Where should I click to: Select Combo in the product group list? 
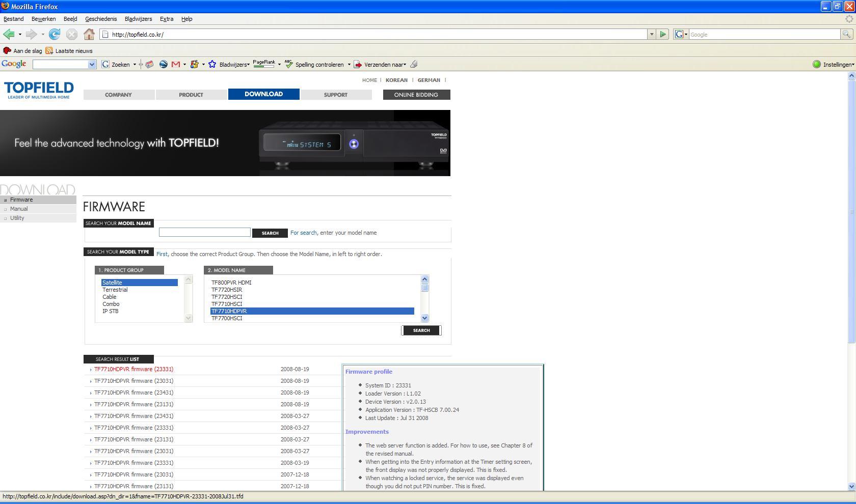click(x=111, y=304)
